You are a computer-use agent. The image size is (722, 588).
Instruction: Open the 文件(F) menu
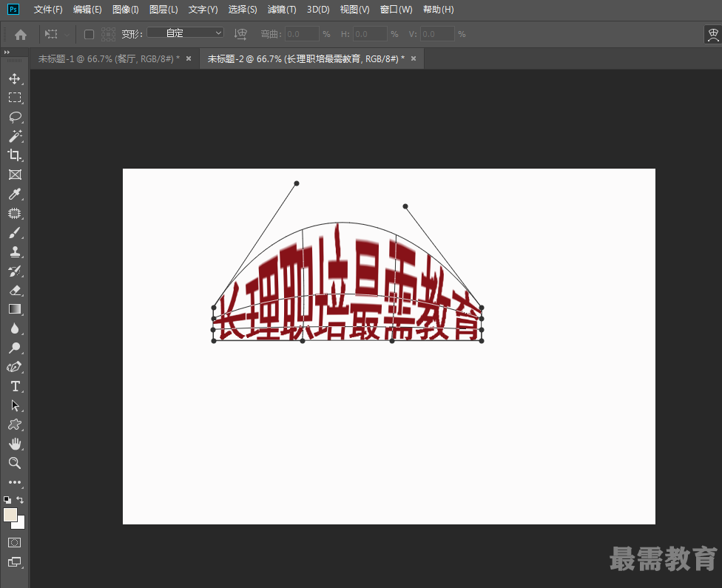pyautogui.click(x=48, y=9)
